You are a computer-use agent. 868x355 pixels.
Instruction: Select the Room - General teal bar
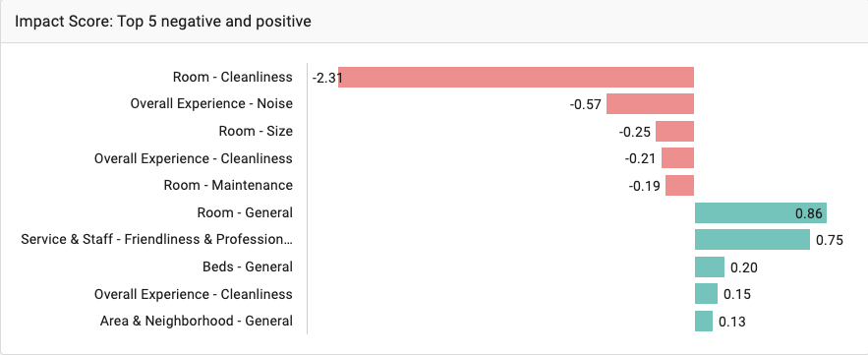point(761,212)
